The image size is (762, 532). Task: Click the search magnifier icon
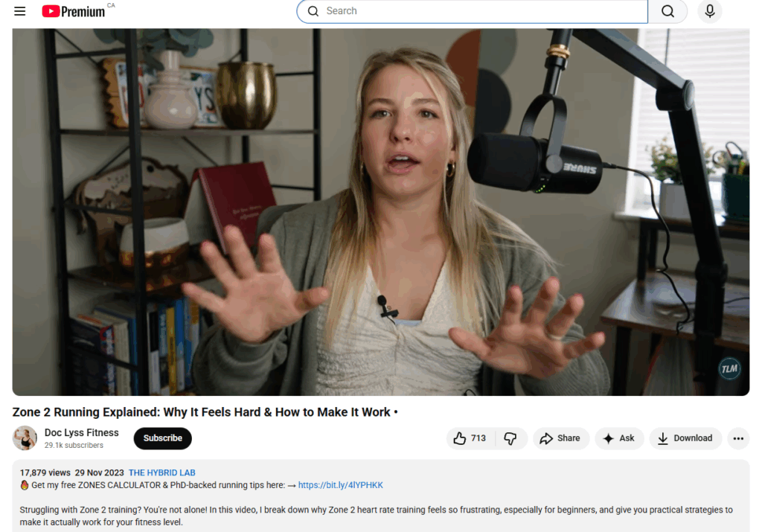coord(667,11)
